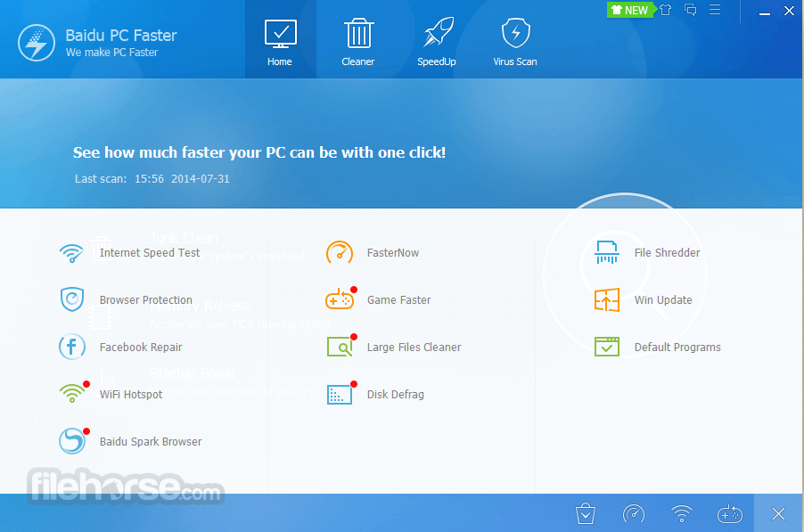
Task: Open Browser Protection label
Action: 146,299
